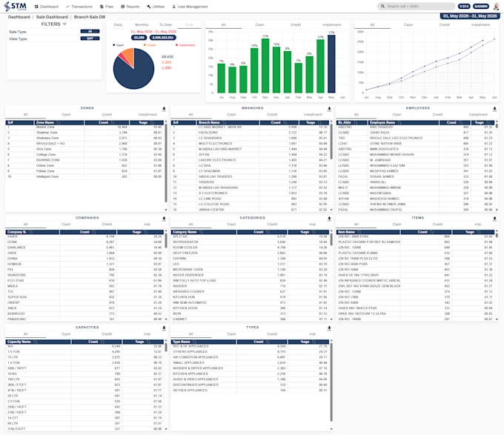Select Inst. tab in Companies panel
This screenshot has height=435, width=504.
click(x=147, y=225)
